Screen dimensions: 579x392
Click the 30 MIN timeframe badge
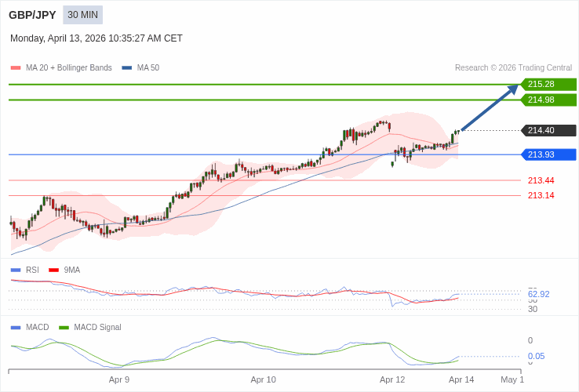click(x=82, y=15)
